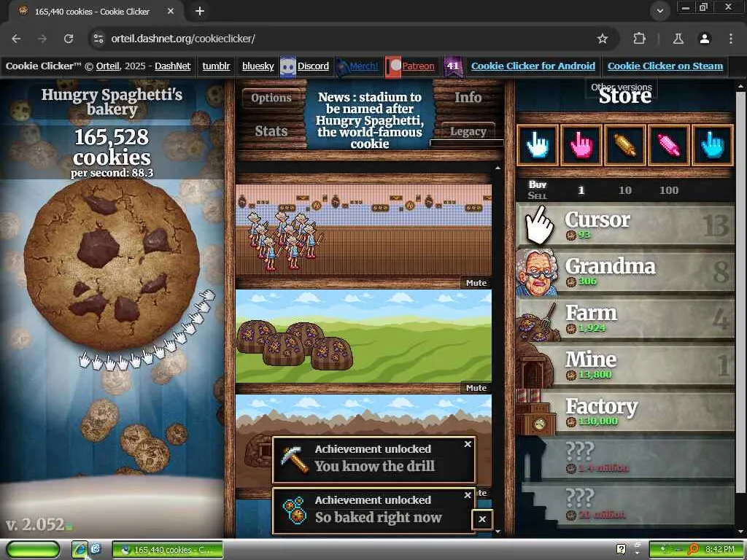Buy the pink cursor upgrade
The image size is (747, 560).
point(581,145)
